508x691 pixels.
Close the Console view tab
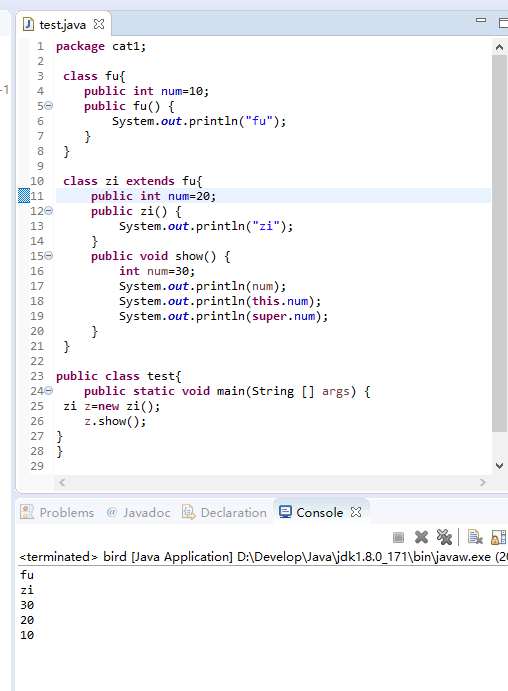click(356, 512)
